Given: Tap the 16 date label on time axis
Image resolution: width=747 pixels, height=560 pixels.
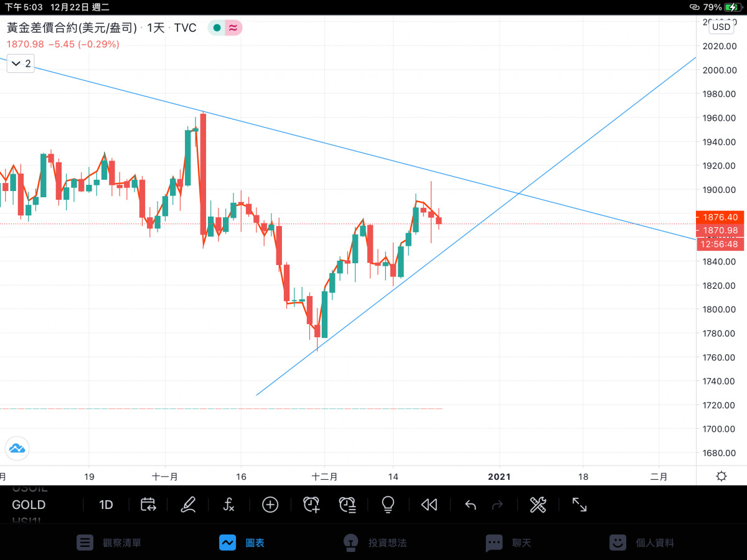Looking at the screenshot, I should (242, 477).
